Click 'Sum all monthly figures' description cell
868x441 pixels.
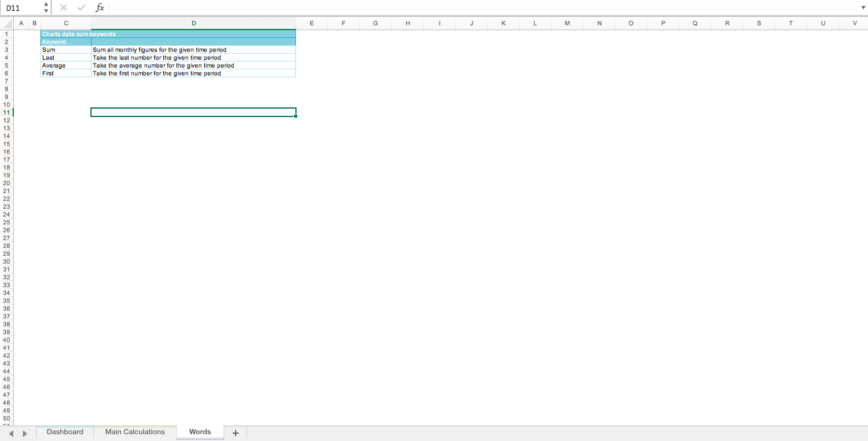(193, 50)
